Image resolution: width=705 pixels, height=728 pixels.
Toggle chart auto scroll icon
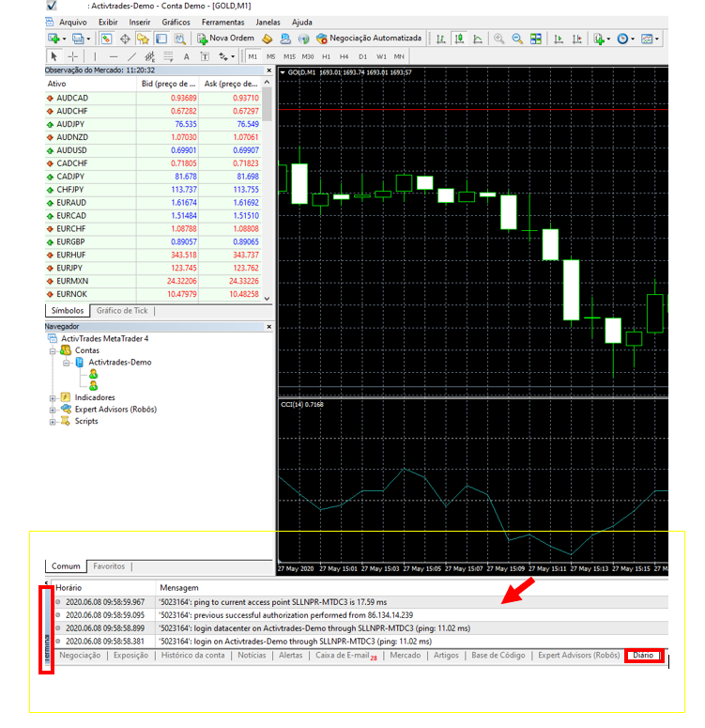click(559, 39)
